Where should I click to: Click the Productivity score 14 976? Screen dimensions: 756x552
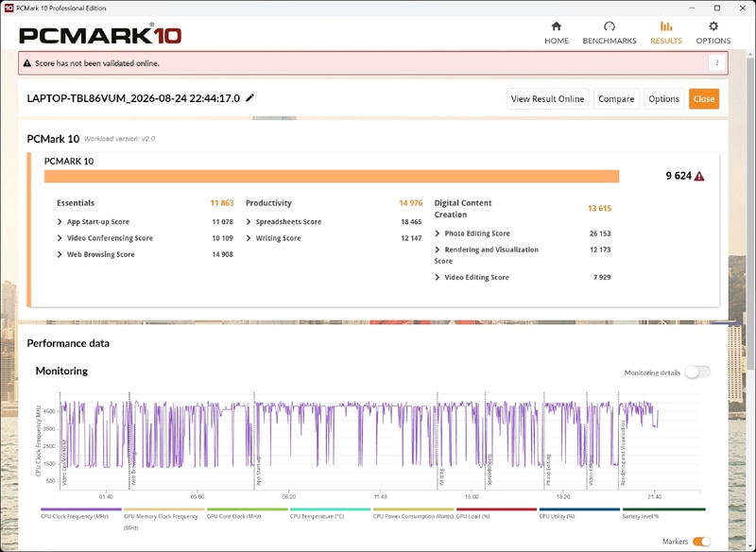[410, 203]
